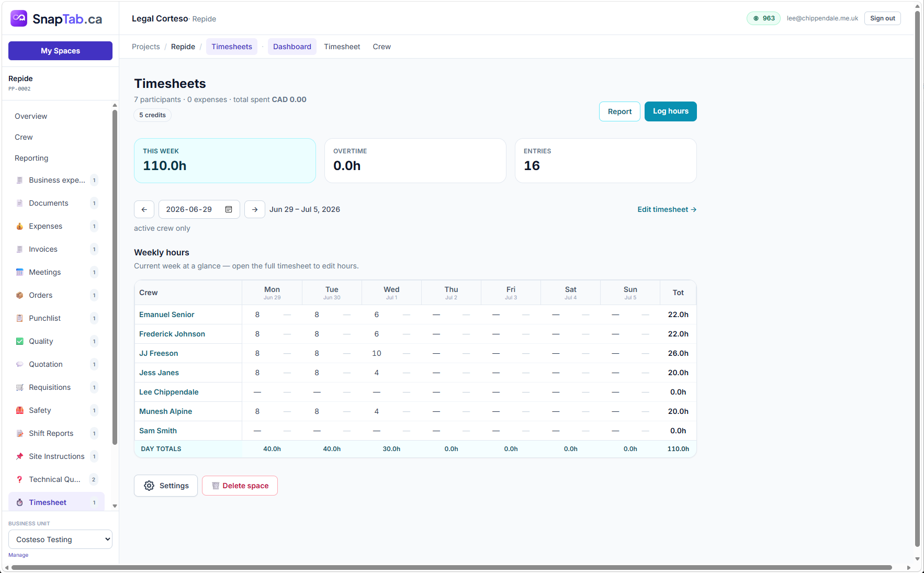Click the sidebar scroll down arrow
Viewport: 924px width, 573px height.
(115, 506)
